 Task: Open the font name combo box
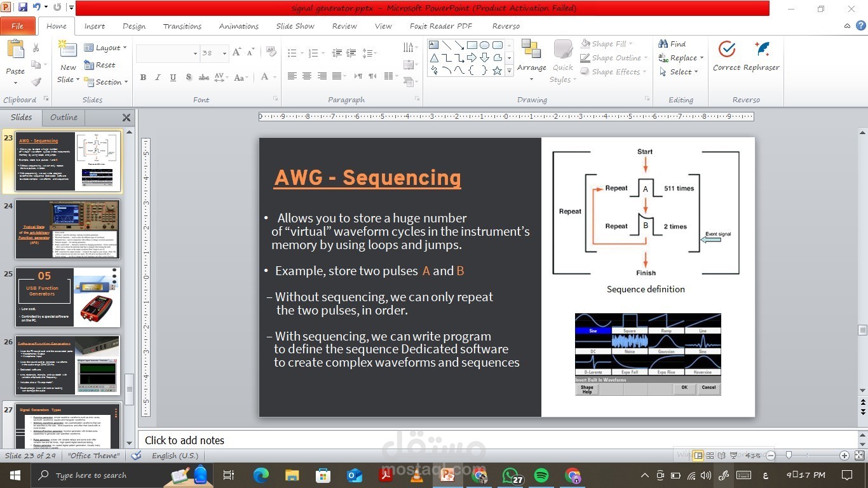[x=168, y=53]
